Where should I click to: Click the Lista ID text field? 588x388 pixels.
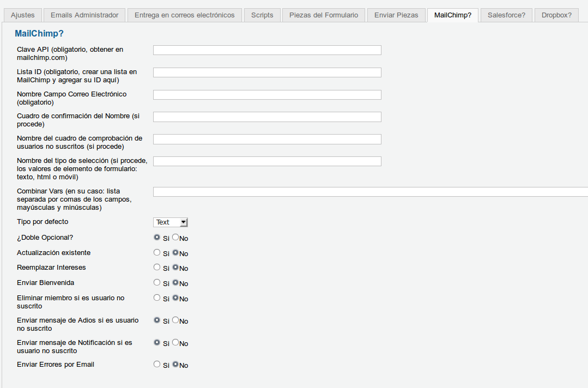(267, 72)
